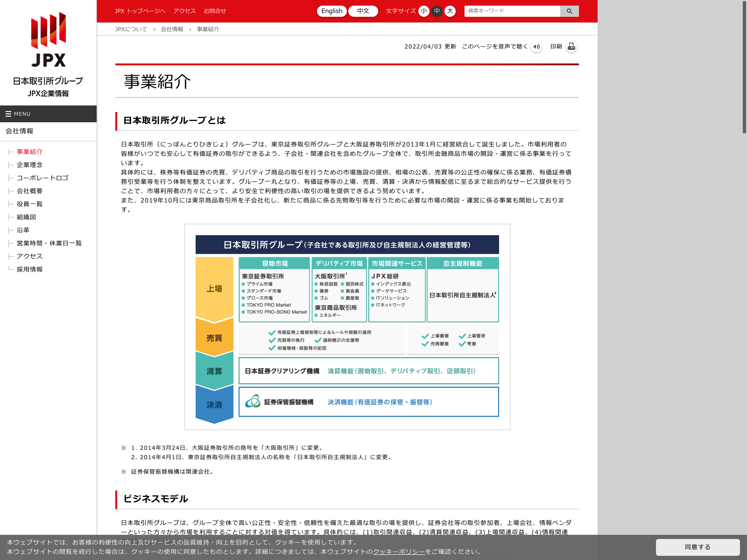Focus the 検索キーワード search field
The image size is (747, 560).
click(x=512, y=11)
